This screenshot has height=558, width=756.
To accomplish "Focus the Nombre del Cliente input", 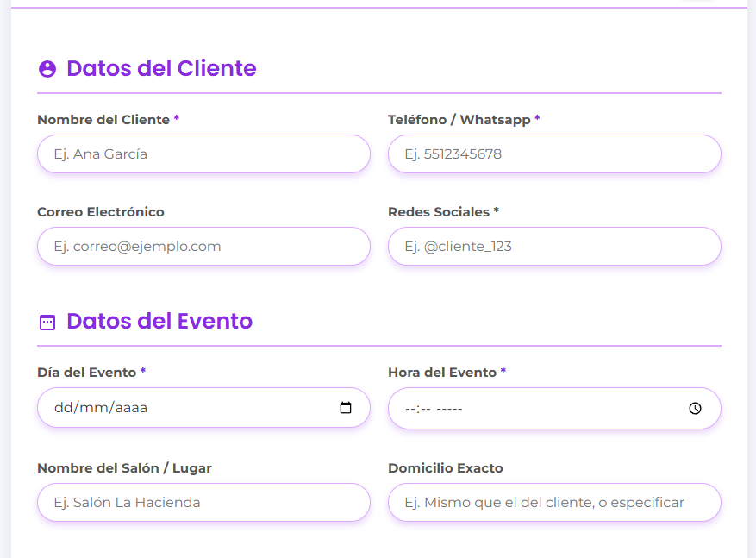I will tap(203, 154).
